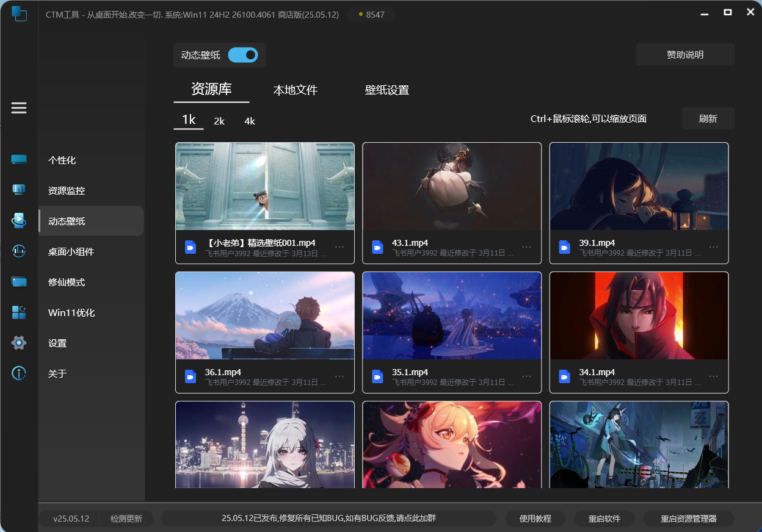The image size is (762, 532).
Task: Select the 4k resolution tab
Action: [x=250, y=121]
